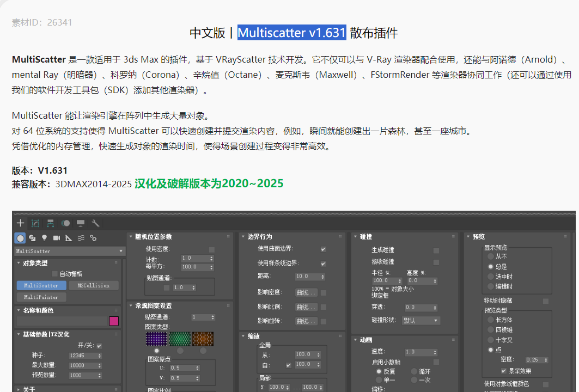
Task: Click the 影响密度 曲线 button
Action: 306,293
